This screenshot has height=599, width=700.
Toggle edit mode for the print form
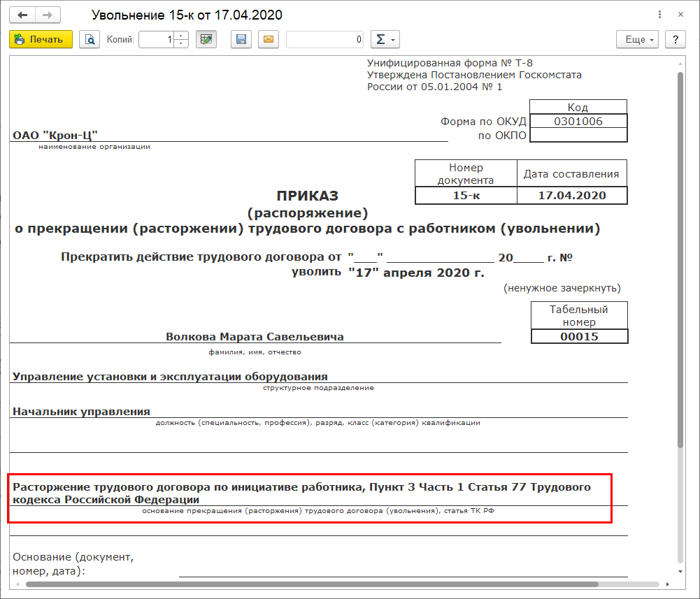tap(206, 39)
